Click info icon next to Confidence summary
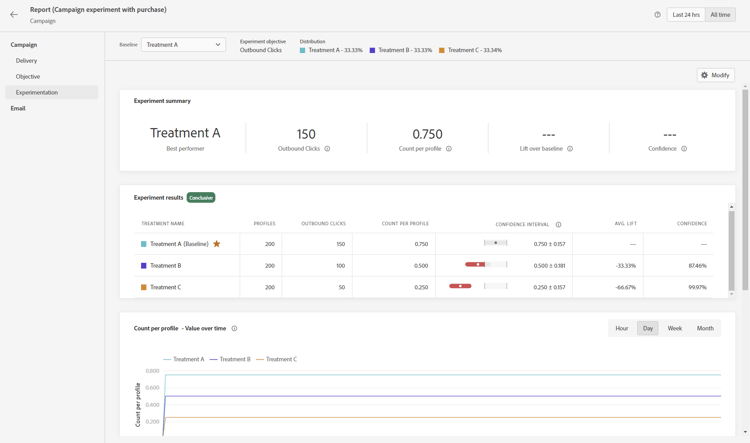Screen dimensions: 750x443 coord(684,149)
